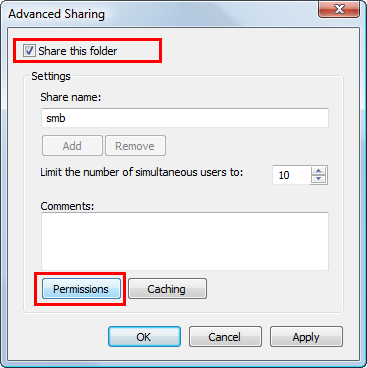Viewport: 367px width, 368px height.
Task: Open the Caching settings
Action: tap(167, 289)
